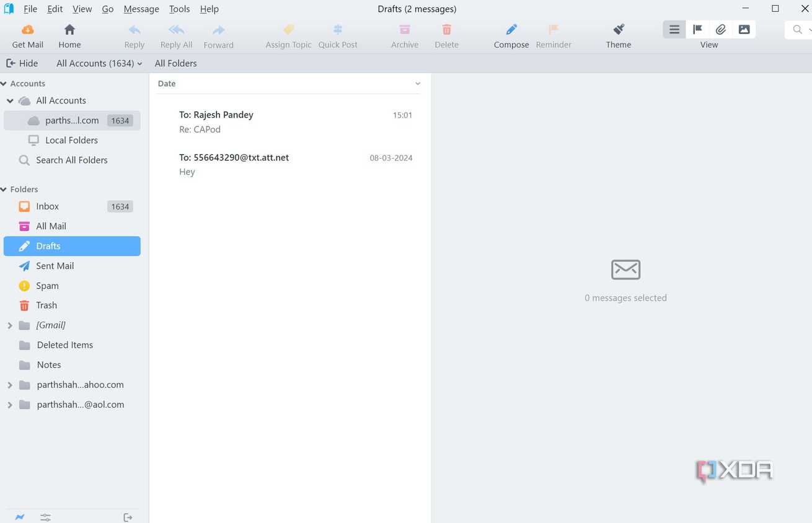This screenshot has width=812, height=523.
Task: Hide the sidebar with Hide button
Action: click(x=22, y=63)
